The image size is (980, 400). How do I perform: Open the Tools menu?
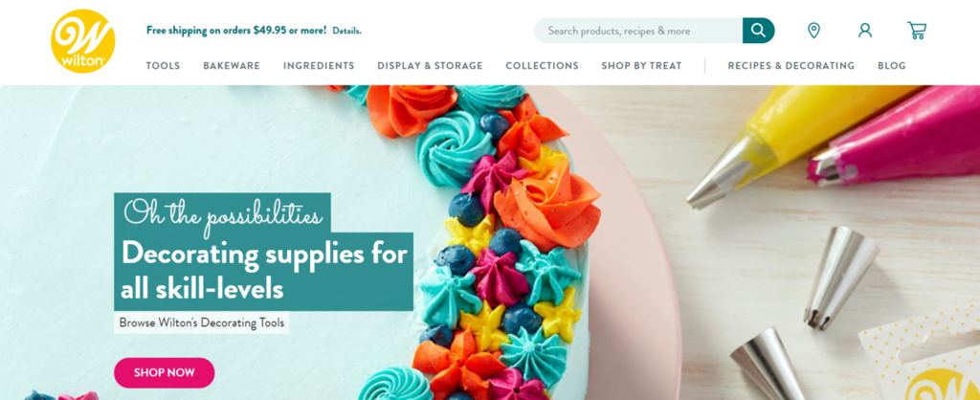[163, 66]
